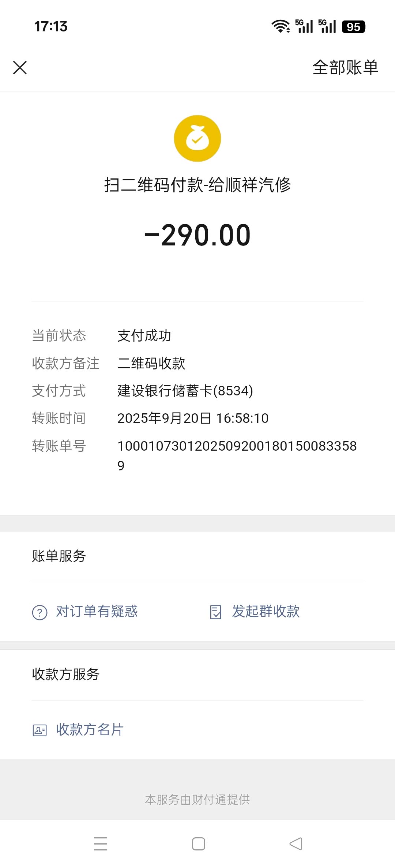Tap the payee business card icon

click(40, 730)
